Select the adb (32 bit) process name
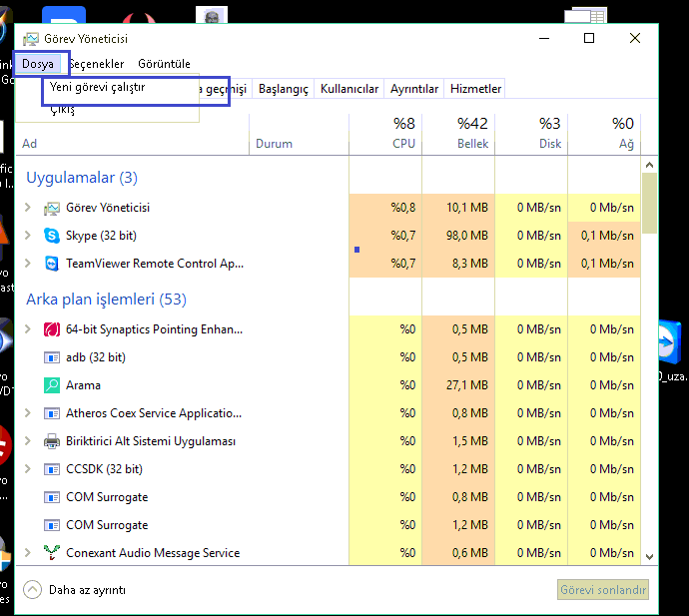This screenshot has width=689, height=616. [96, 357]
